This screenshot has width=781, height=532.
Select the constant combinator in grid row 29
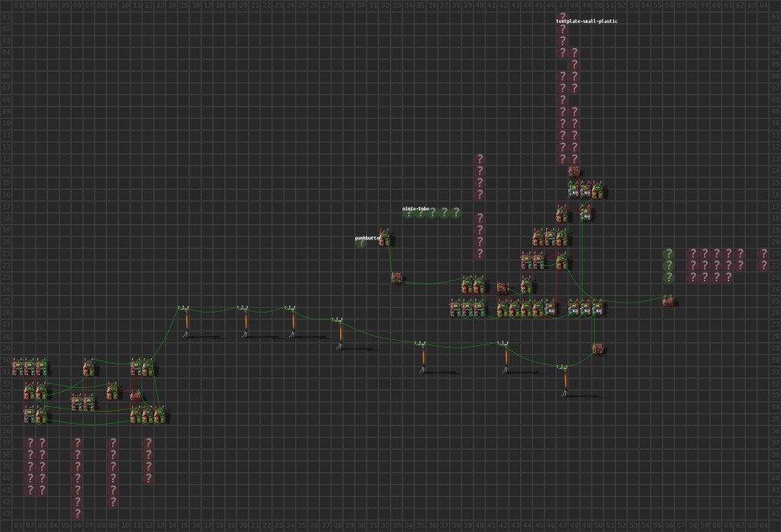point(598,348)
